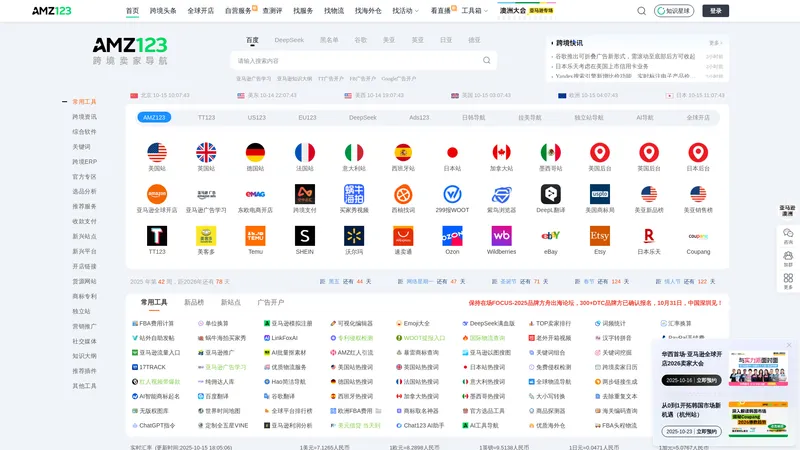Image resolution: width=800 pixels, height=450 pixels.
Task: Open 关键词 in the left sidebar
Action: pyautogui.click(x=81, y=146)
